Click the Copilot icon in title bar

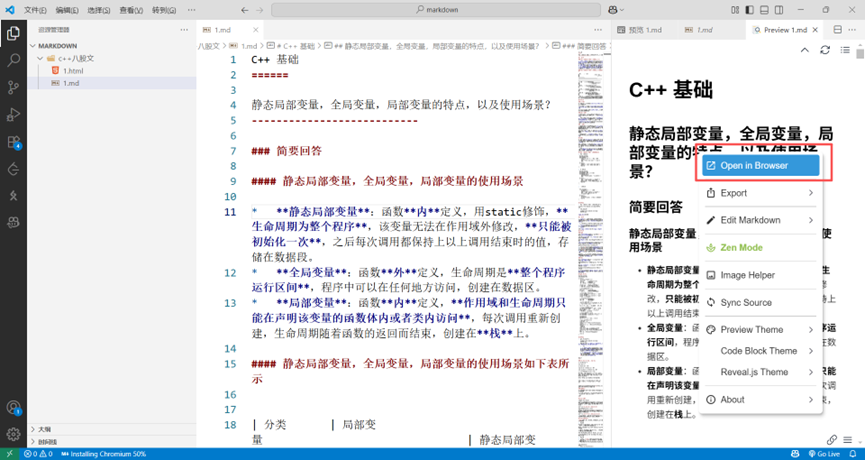coord(613,10)
